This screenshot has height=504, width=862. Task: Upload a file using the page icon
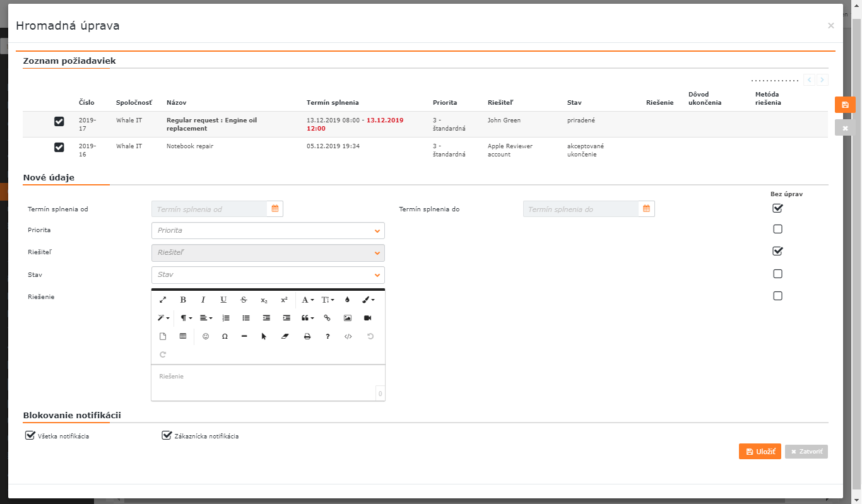163,337
